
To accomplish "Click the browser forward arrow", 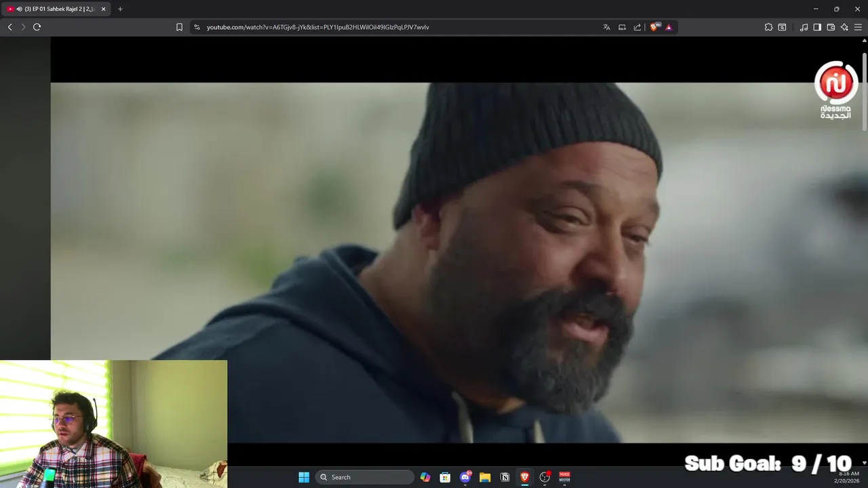I will point(23,27).
